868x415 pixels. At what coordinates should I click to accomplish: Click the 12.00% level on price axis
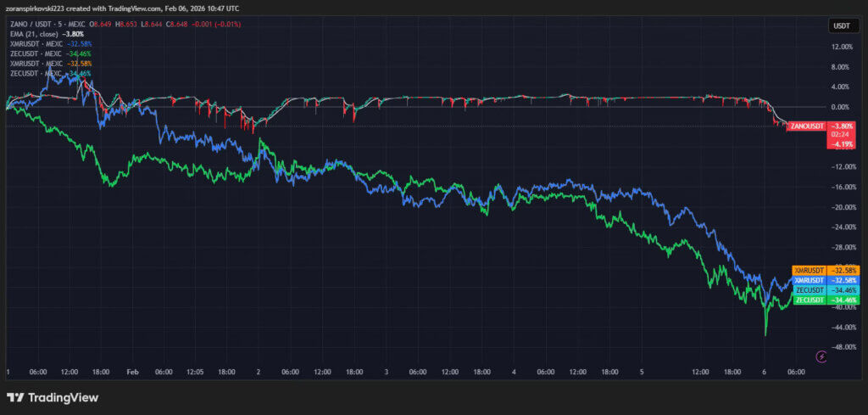click(x=841, y=47)
